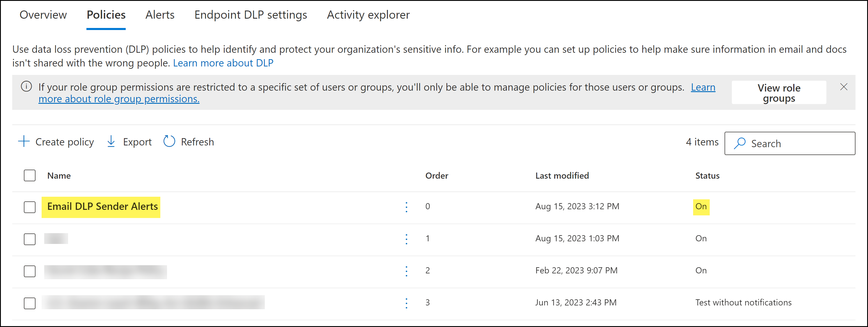Open the Learn more about DLP link
This screenshot has width=868, height=327.
[x=223, y=63]
